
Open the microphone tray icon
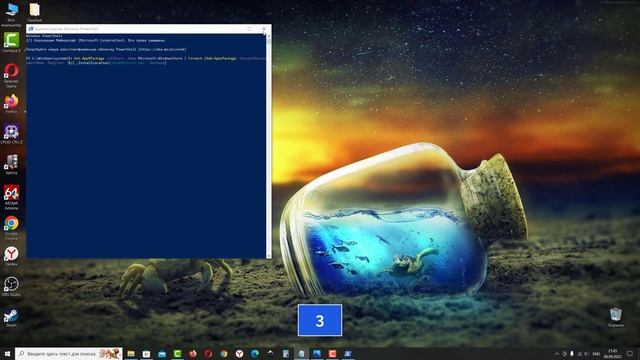click(x=572, y=353)
